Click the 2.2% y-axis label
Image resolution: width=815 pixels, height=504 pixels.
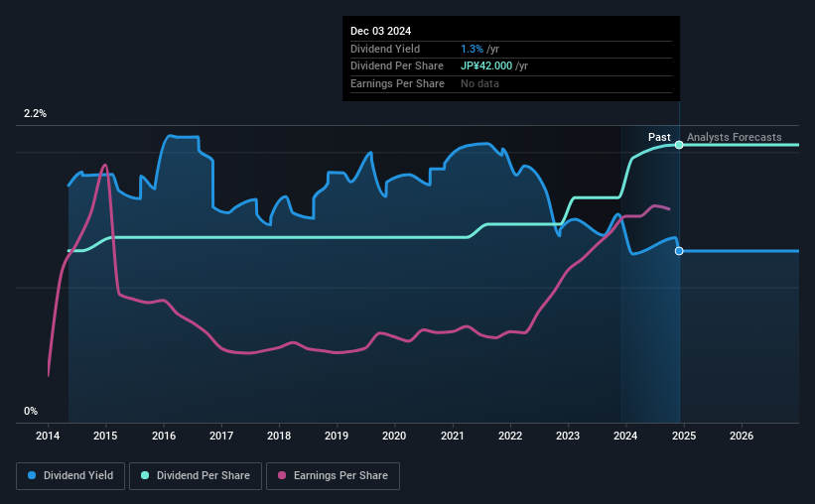[x=35, y=114]
